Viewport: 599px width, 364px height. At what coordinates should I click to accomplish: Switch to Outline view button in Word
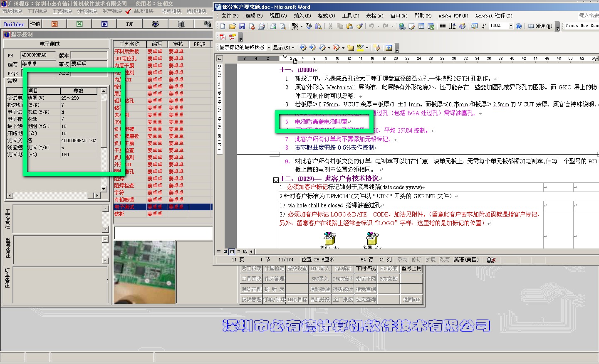[239, 251]
